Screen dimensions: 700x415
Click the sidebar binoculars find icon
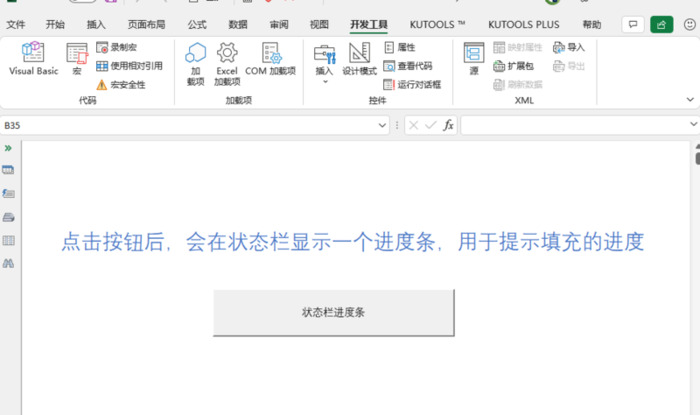[x=8, y=264]
